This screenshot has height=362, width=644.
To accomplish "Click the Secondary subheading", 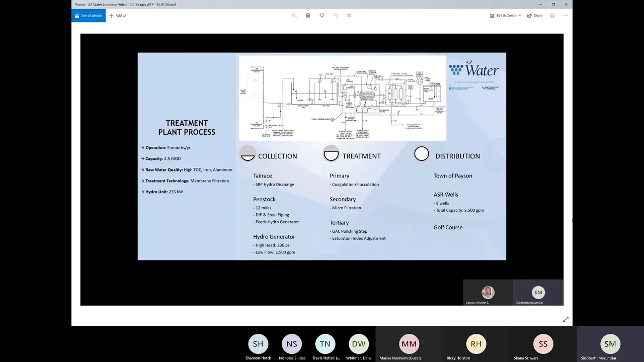I will 343,199.
